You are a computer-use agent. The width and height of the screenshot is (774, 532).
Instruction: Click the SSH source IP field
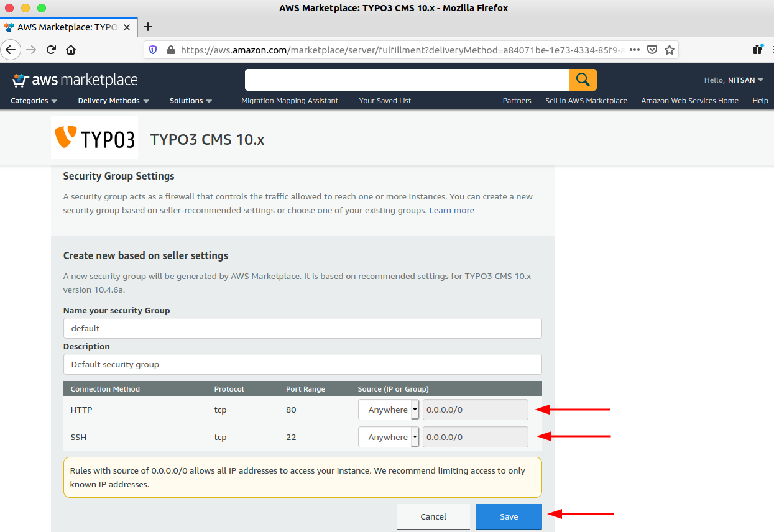click(x=476, y=437)
